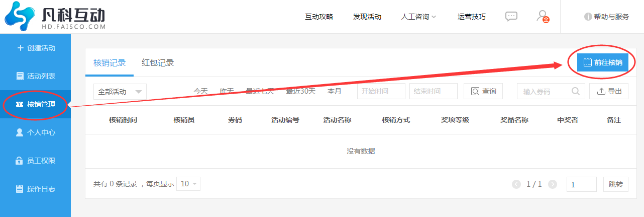Open the user account avatar icon

[x=543, y=16]
